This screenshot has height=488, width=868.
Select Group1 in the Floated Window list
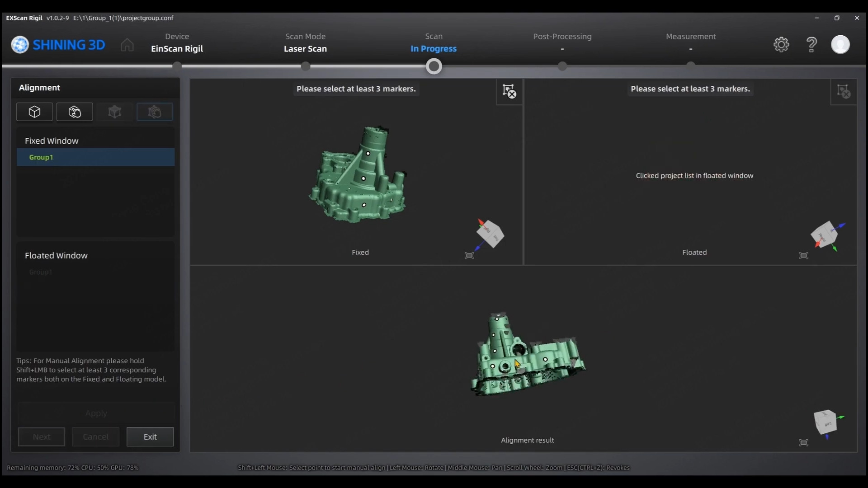click(x=41, y=272)
